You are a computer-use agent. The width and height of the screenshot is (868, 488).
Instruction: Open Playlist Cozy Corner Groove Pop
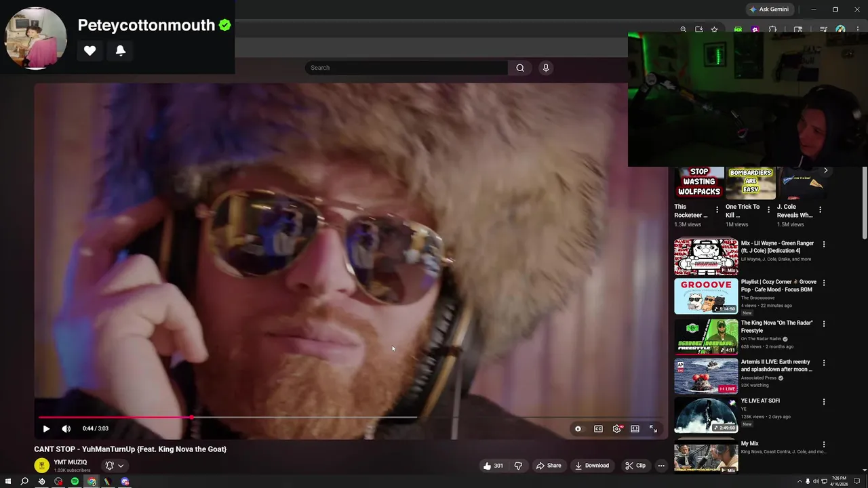point(778,285)
